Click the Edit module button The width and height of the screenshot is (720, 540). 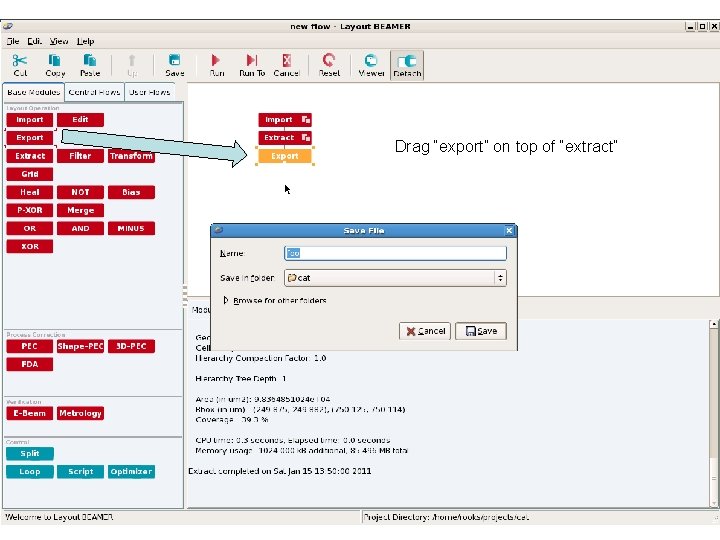[x=80, y=120]
